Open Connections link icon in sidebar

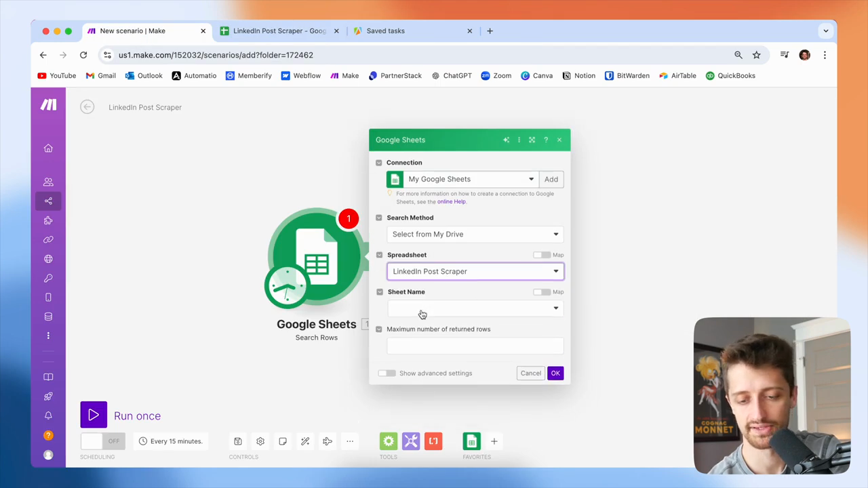tap(48, 239)
